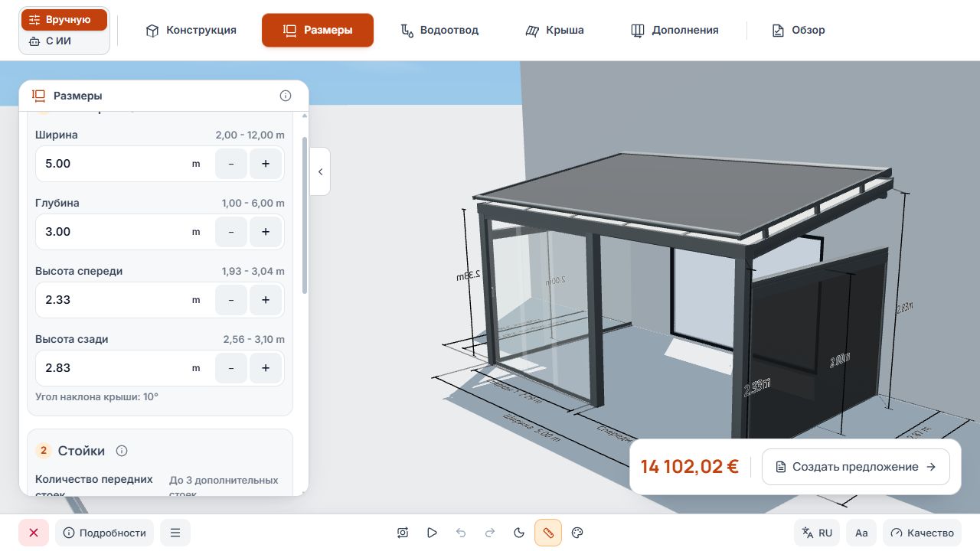Image resolution: width=980 pixels, height=551 pixels.
Task: Switch to AI mode "С ИИ"
Action: pyautogui.click(x=64, y=41)
